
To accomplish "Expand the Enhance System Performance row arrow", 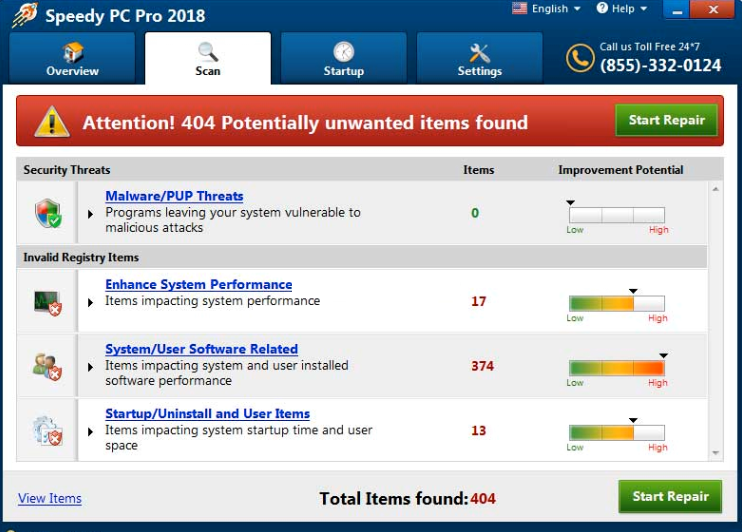I will tap(91, 302).
